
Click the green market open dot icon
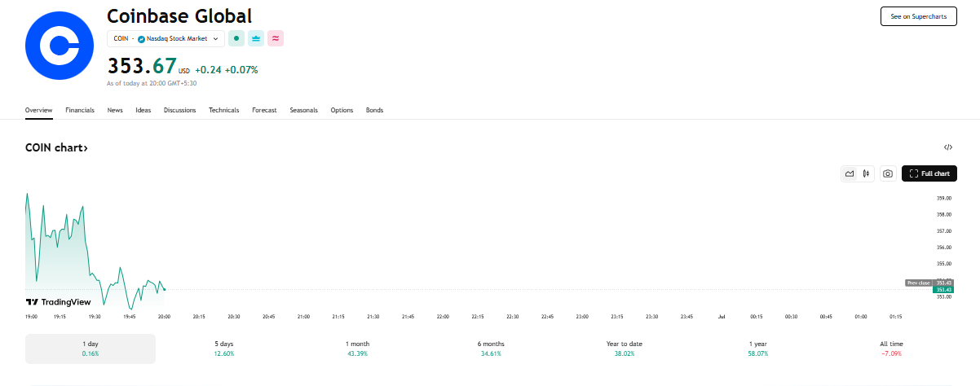tap(236, 38)
